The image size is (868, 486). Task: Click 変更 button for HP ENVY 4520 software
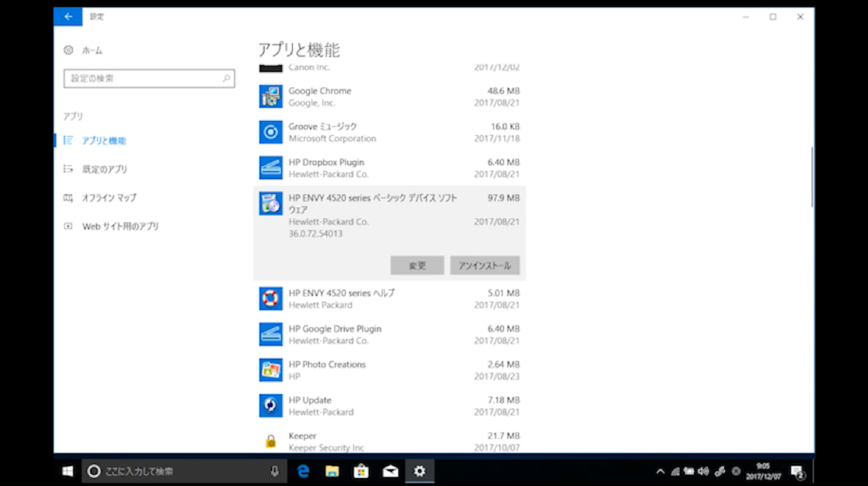pyautogui.click(x=417, y=265)
